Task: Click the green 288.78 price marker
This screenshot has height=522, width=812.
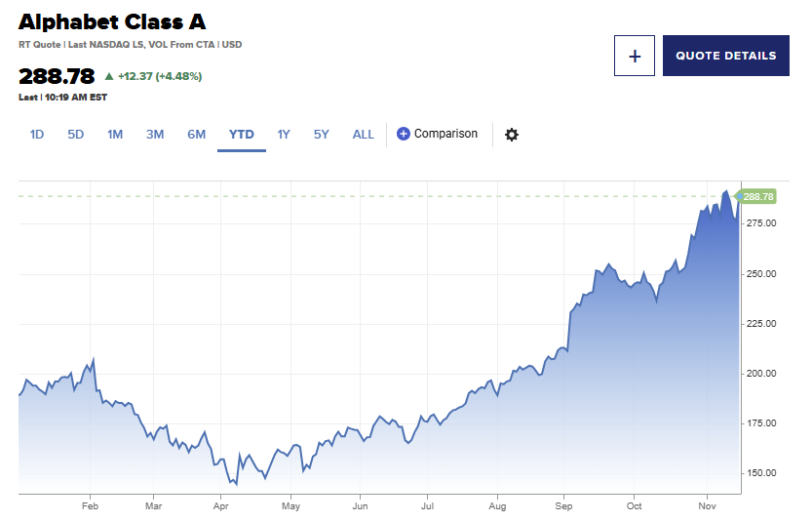Action: [x=757, y=196]
